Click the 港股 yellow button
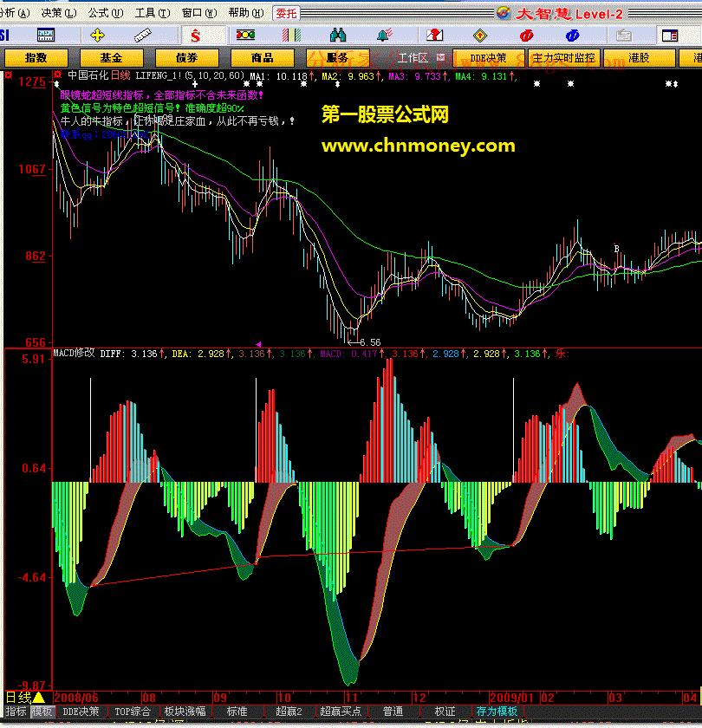The width and height of the screenshot is (702, 728). pyautogui.click(x=640, y=57)
